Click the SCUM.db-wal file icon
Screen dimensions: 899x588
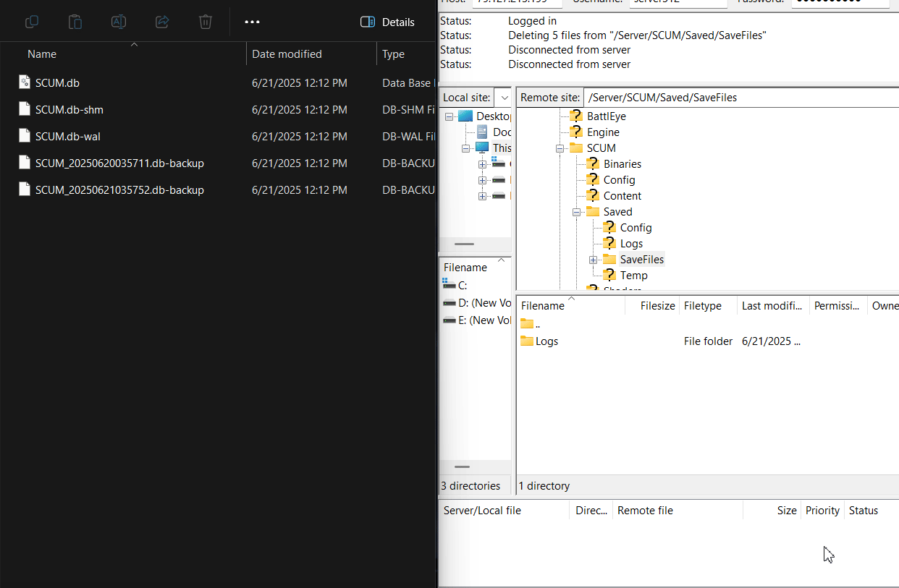click(25, 136)
